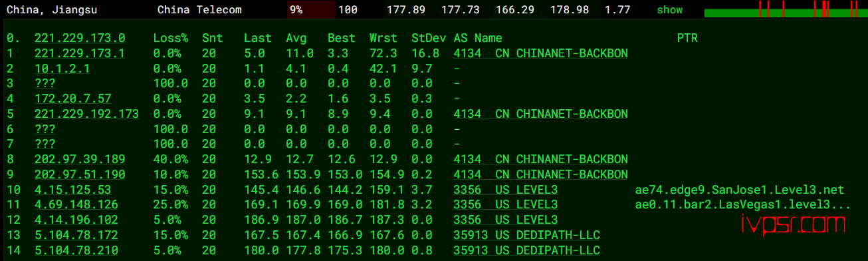Click the 72.3 worst value at hop 1
The image size is (868, 261).
[383, 53]
